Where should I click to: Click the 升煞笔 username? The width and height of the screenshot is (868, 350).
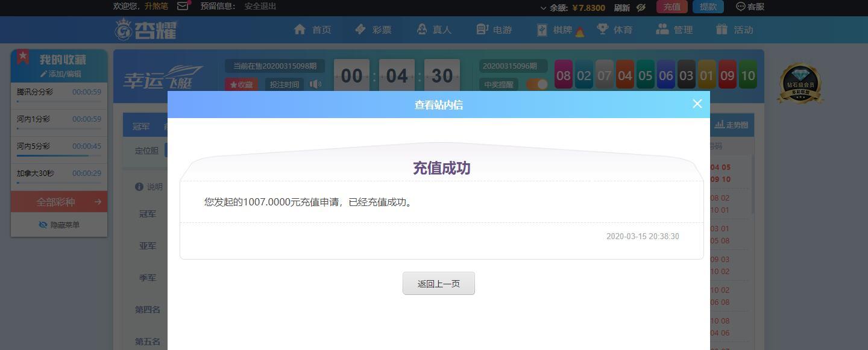point(156,7)
